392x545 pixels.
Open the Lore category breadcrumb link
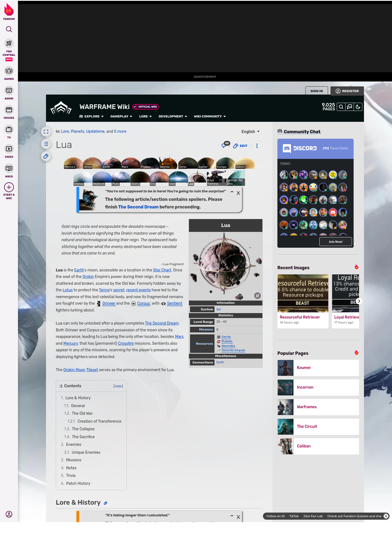65,131
